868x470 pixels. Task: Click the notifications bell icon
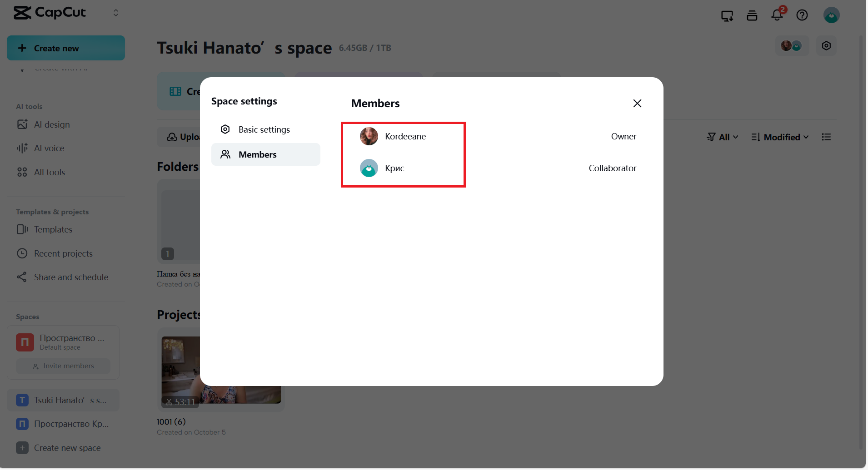pos(777,15)
